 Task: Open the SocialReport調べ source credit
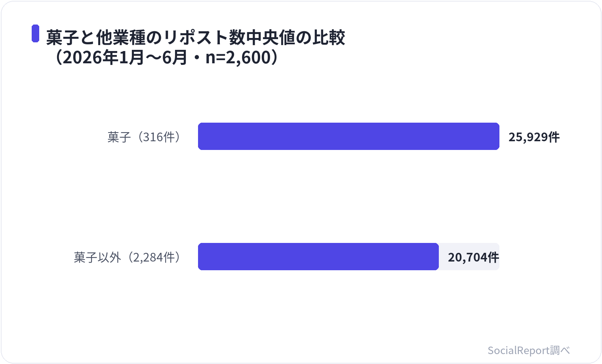[x=529, y=351]
